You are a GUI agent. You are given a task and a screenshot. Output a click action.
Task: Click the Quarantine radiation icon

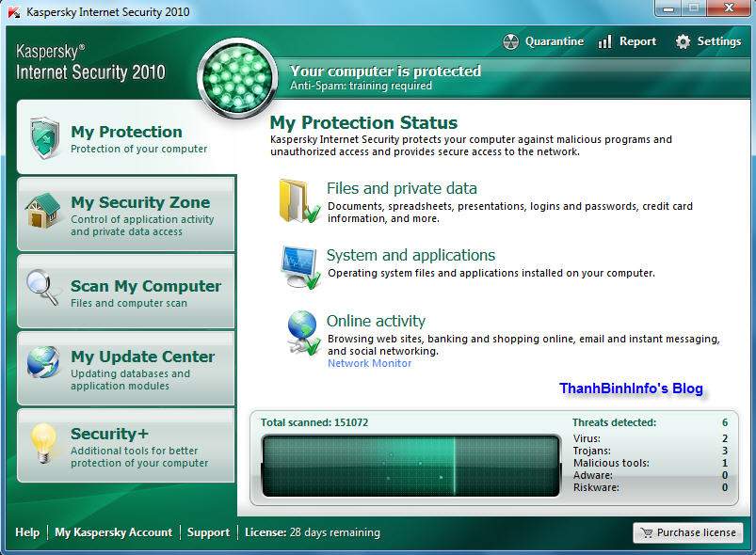[x=510, y=42]
